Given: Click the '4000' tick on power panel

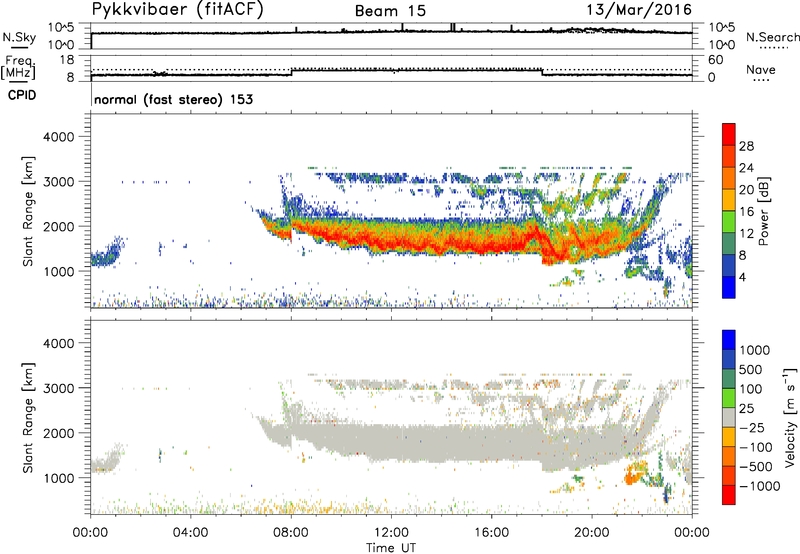Looking at the screenshot, I should point(59,137).
